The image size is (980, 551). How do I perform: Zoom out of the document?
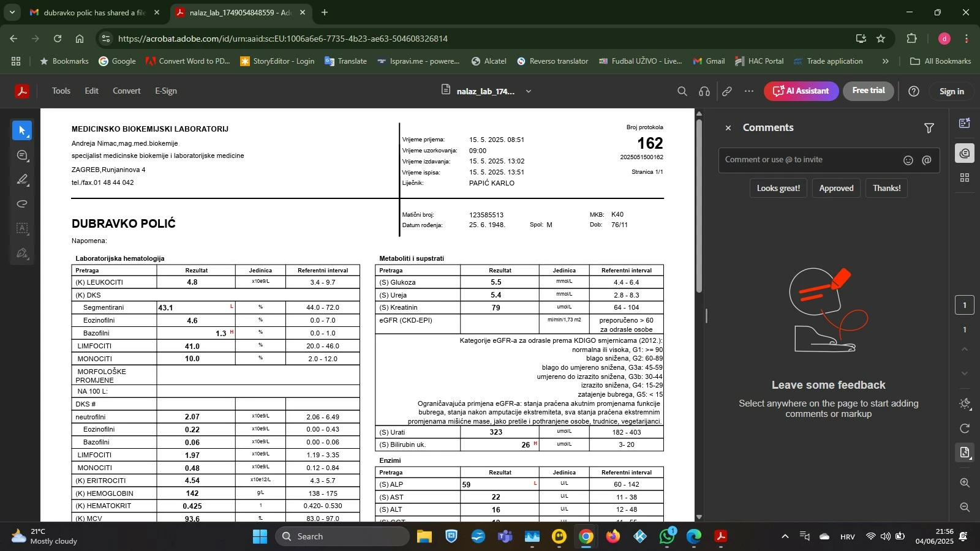click(965, 508)
